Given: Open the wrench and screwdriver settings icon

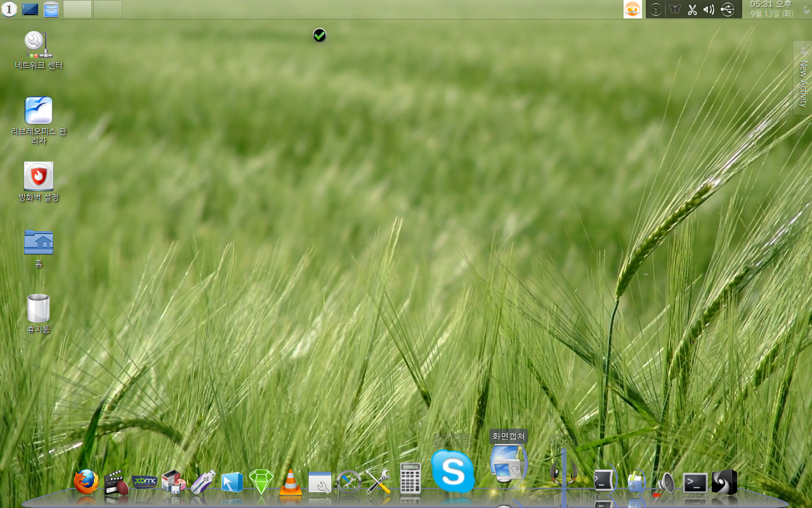Looking at the screenshot, I should pos(378,482).
